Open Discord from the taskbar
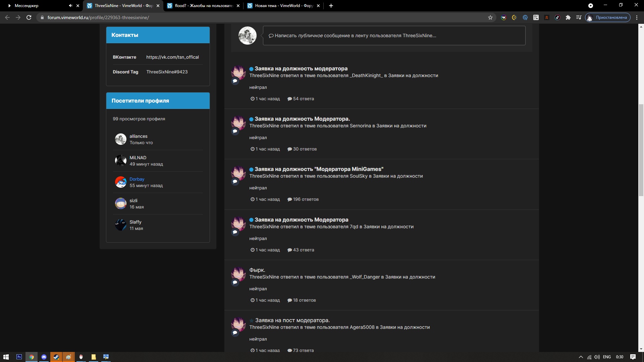 tap(44, 357)
